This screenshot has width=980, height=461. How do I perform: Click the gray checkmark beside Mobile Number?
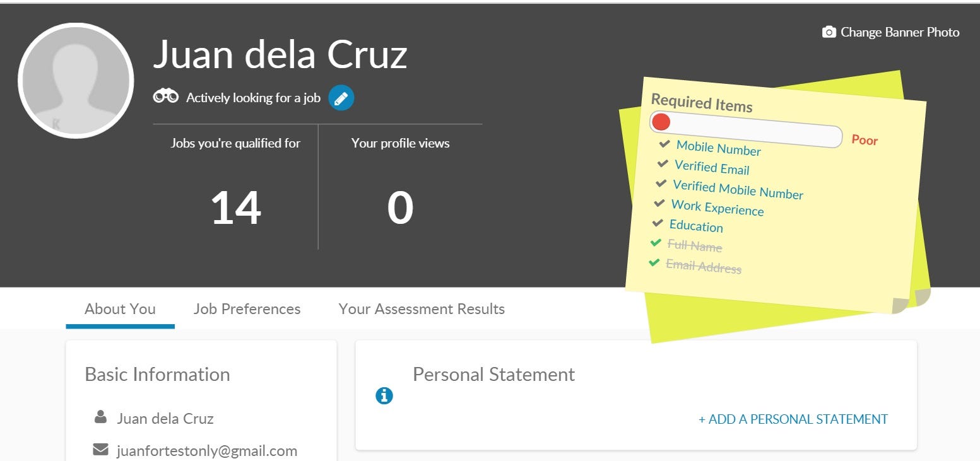664,144
